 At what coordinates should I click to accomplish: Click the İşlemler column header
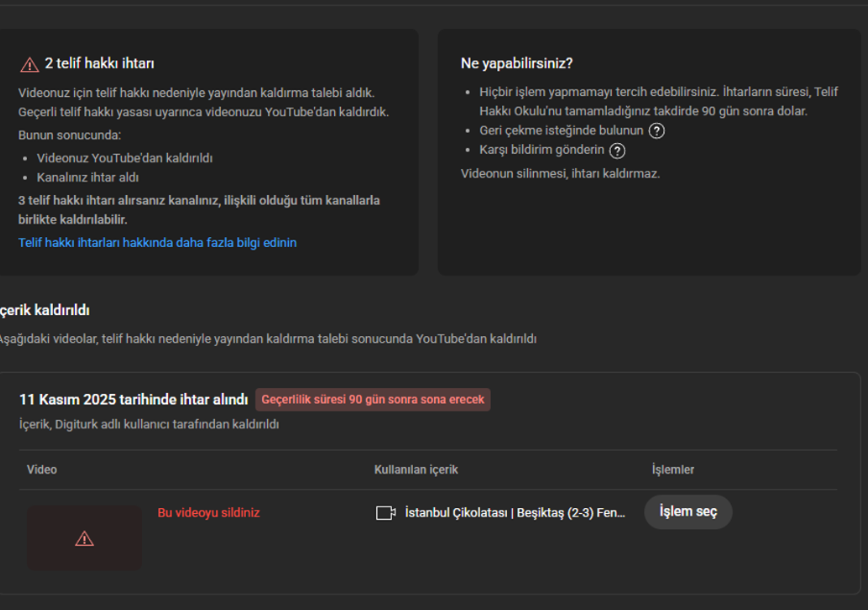(x=672, y=470)
